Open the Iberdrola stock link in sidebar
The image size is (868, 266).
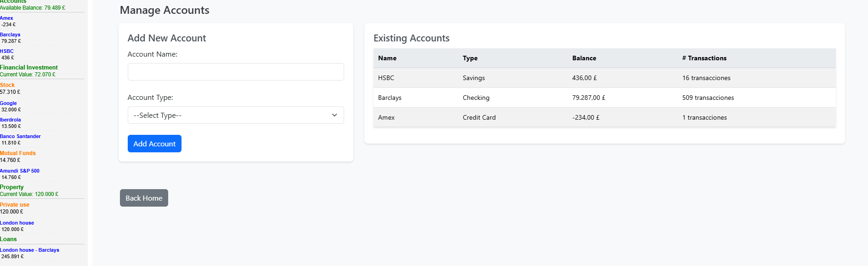(x=11, y=120)
